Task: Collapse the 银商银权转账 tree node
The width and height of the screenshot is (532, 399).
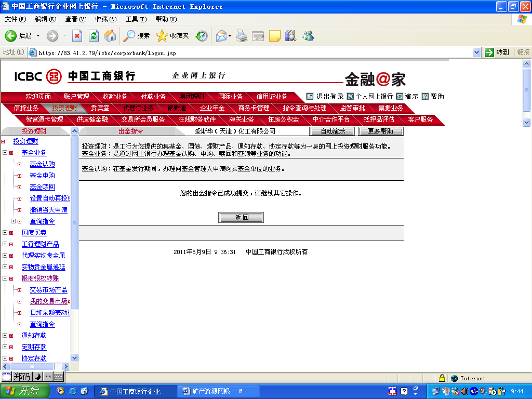Action: tap(5, 278)
